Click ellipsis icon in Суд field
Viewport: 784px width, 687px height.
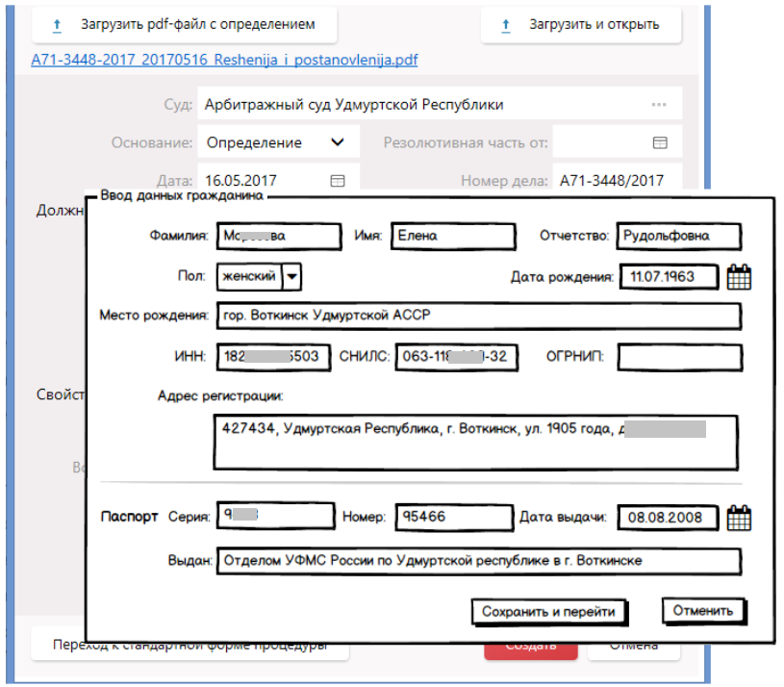tap(659, 105)
